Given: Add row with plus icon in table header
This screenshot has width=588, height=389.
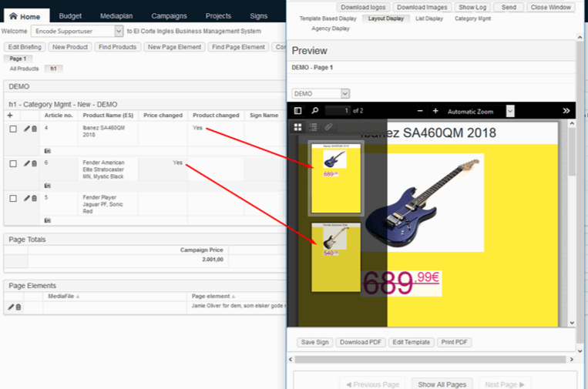Looking at the screenshot, I should [x=10, y=116].
